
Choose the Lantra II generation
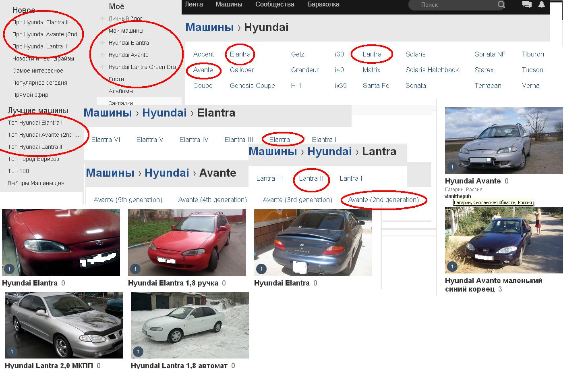(311, 178)
